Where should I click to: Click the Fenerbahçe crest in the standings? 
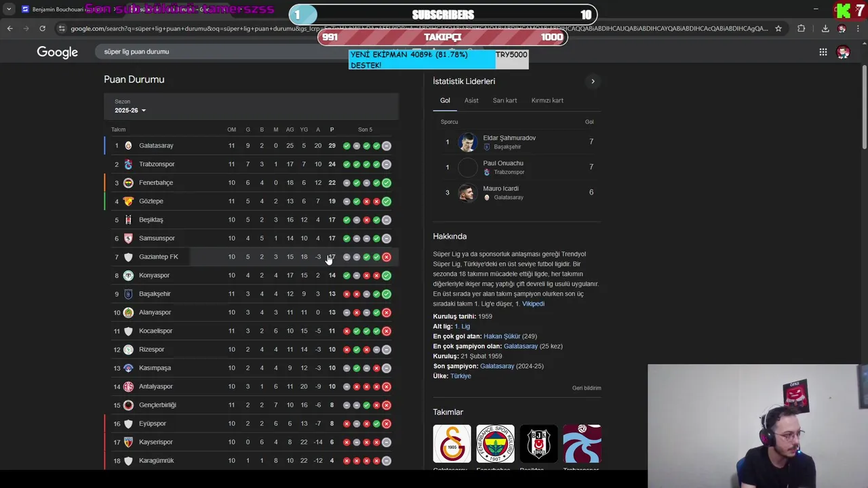(x=128, y=183)
